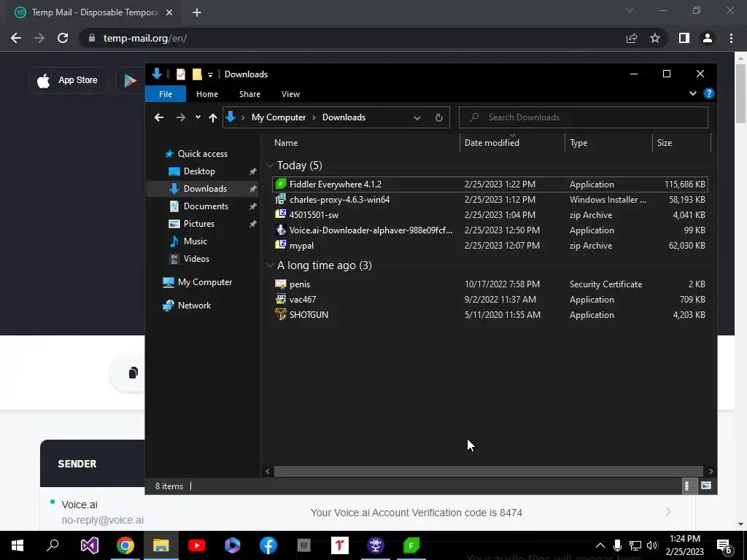Click the New folder quick access icon
Screen dimensions: 747x560
(x=197, y=74)
